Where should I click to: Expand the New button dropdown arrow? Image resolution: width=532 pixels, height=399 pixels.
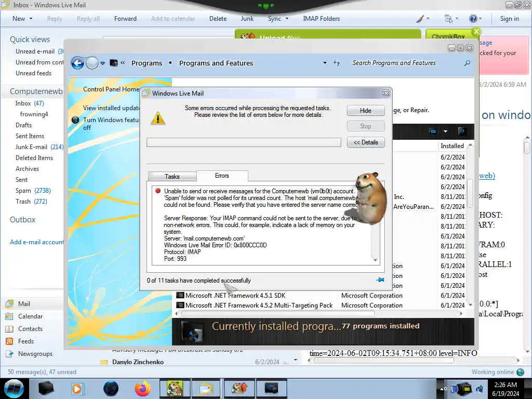coord(31,19)
